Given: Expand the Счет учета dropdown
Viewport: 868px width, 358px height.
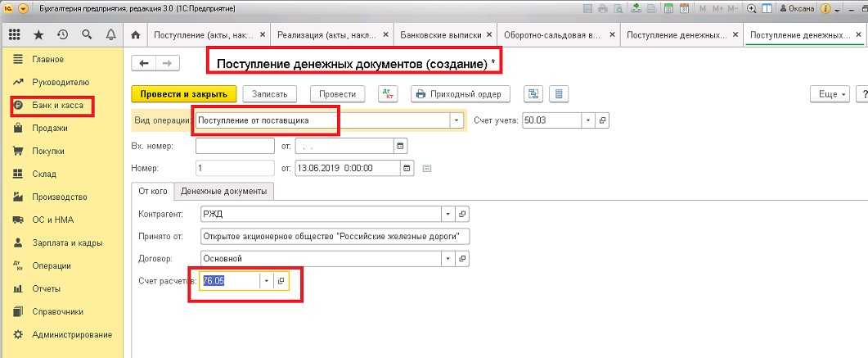Looking at the screenshot, I should click(588, 120).
